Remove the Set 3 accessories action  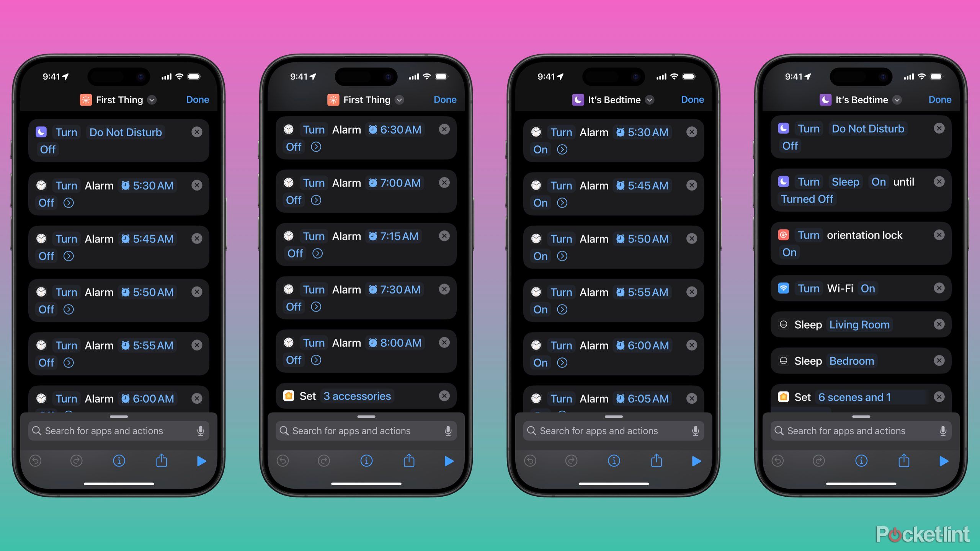pos(444,396)
